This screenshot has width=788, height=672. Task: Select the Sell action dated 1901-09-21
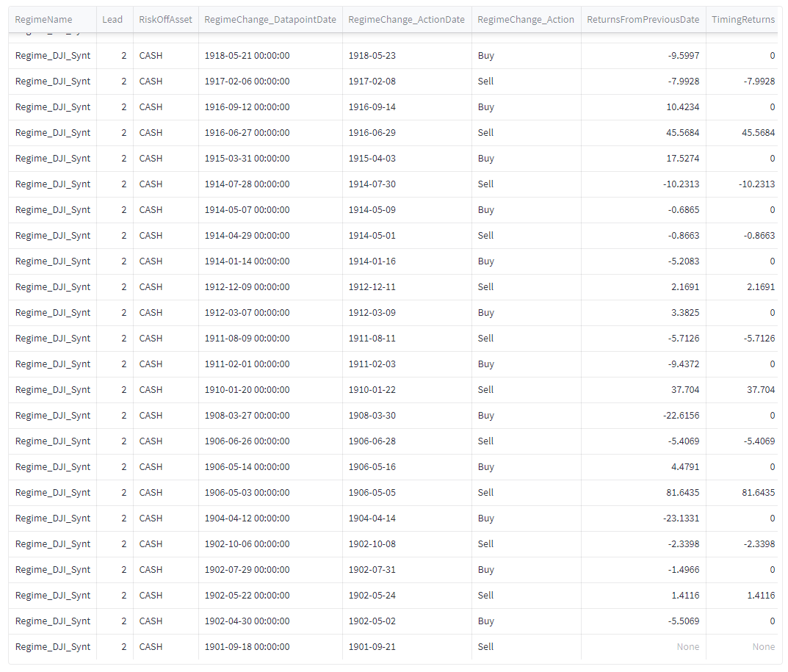(x=485, y=646)
